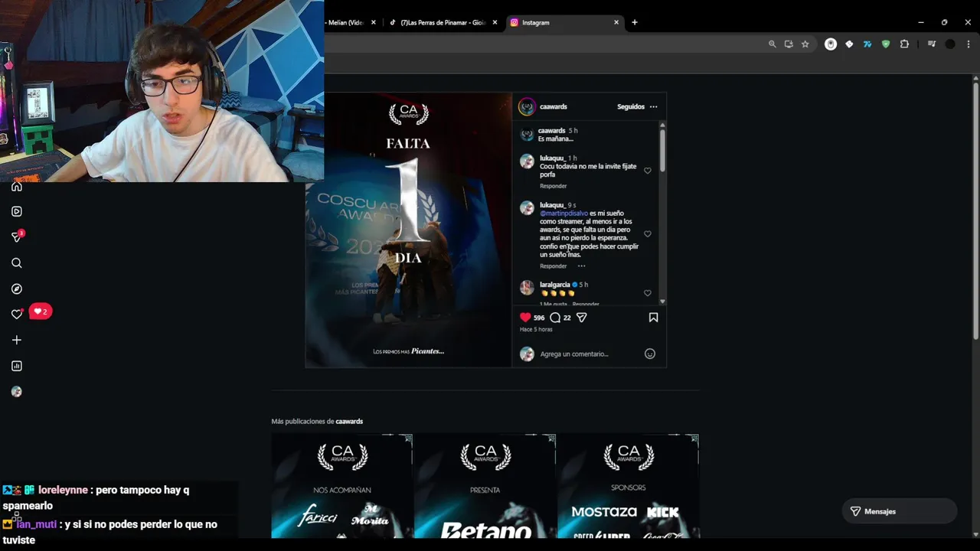Open the SPONSORS Mostaza Kick post thumbnail
The height and width of the screenshot is (551, 980).
pyautogui.click(x=628, y=486)
